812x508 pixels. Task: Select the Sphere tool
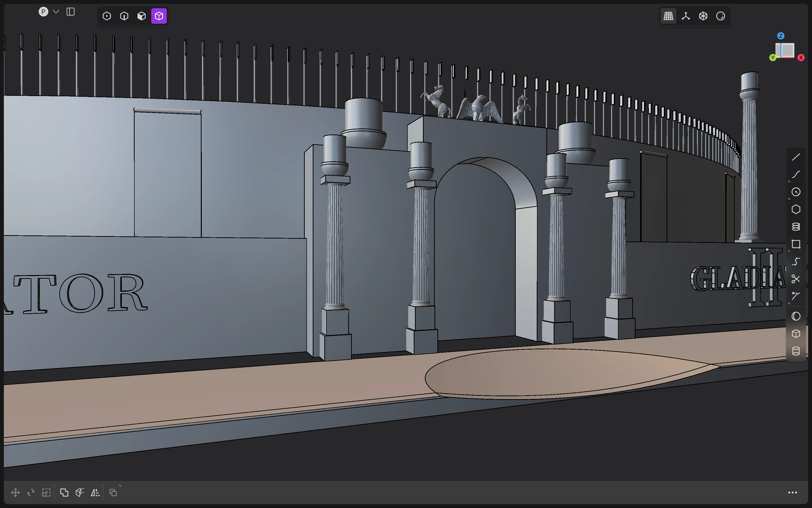[796, 316]
